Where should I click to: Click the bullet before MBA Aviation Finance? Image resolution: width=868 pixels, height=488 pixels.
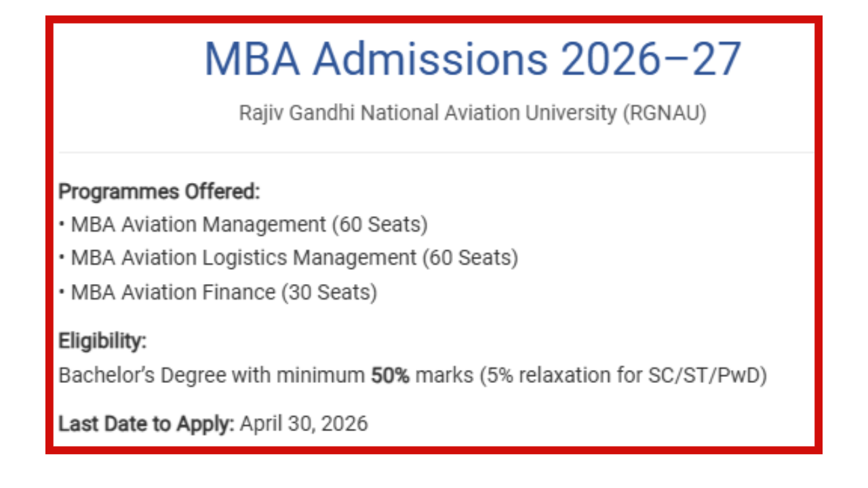(62, 292)
